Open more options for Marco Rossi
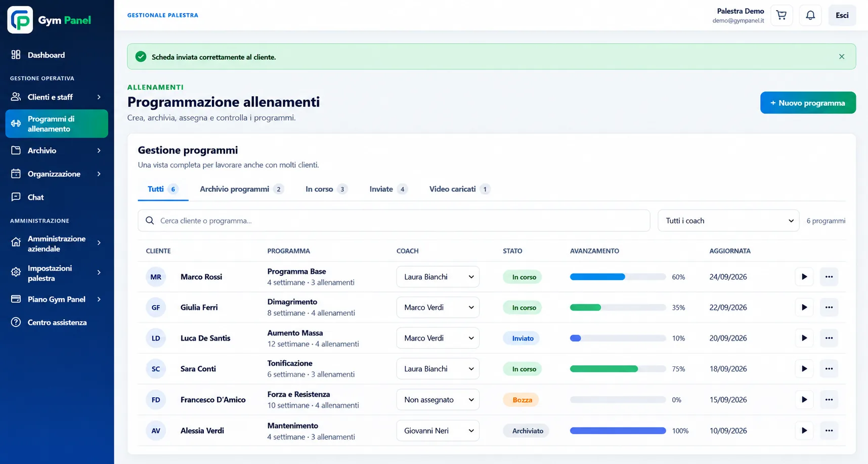868x464 pixels. [829, 277]
